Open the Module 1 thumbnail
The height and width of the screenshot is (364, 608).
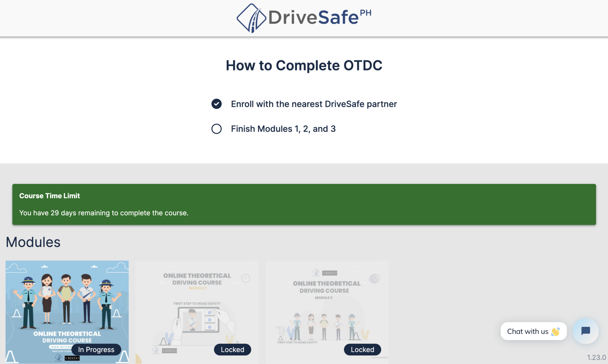coord(67,312)
